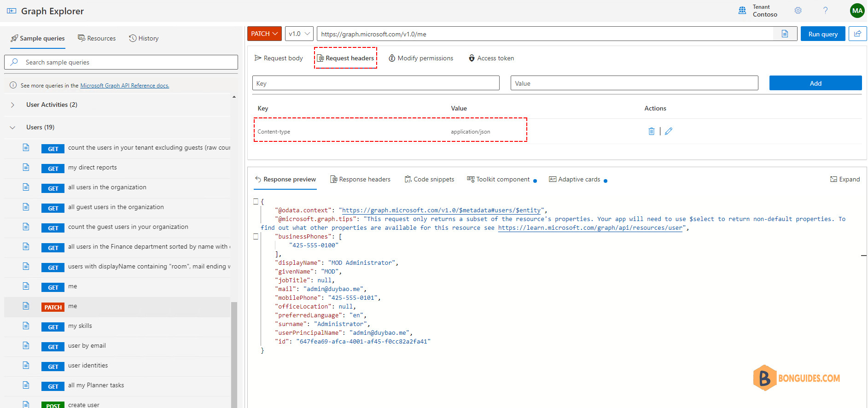
Task: Select the Request headers tab
Action: point(345,58)
